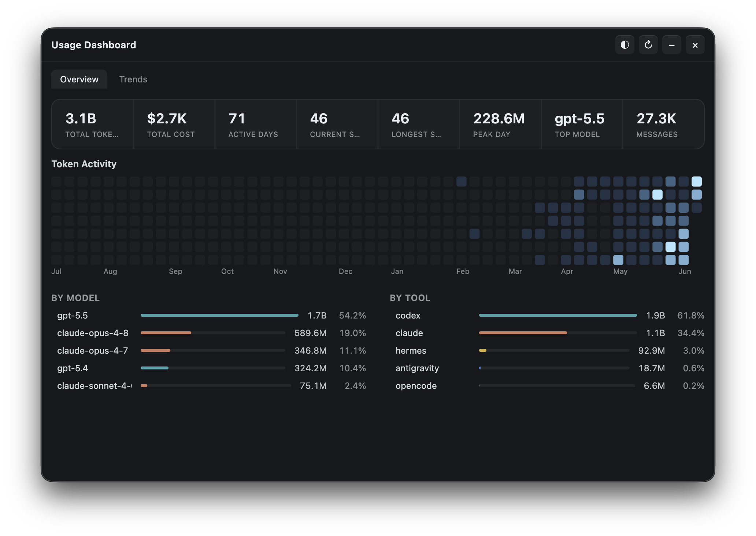
Task: Click the claude-opus-4-8 usage bar
Action: (213, 333)
